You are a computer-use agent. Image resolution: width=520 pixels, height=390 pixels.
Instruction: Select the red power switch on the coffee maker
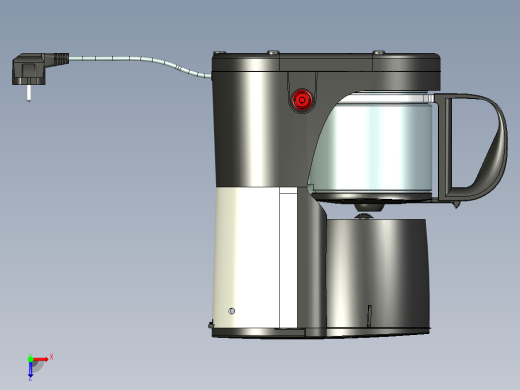(302, 100)
